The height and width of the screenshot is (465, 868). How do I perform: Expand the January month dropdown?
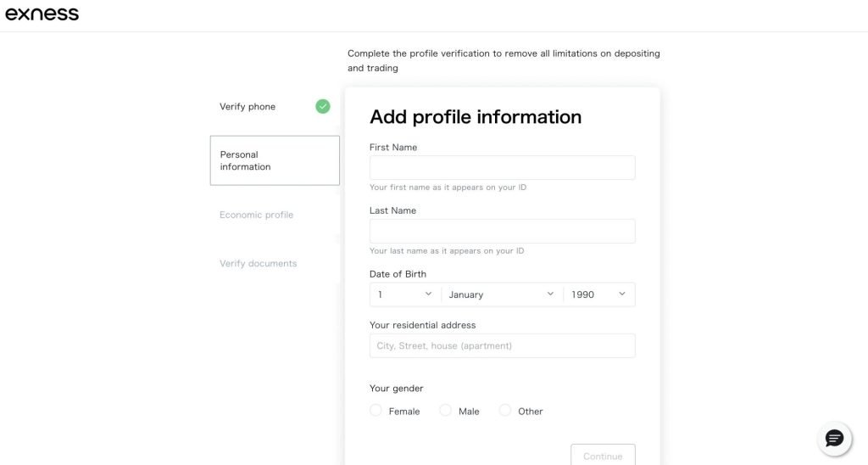click(x=500, y=294)
